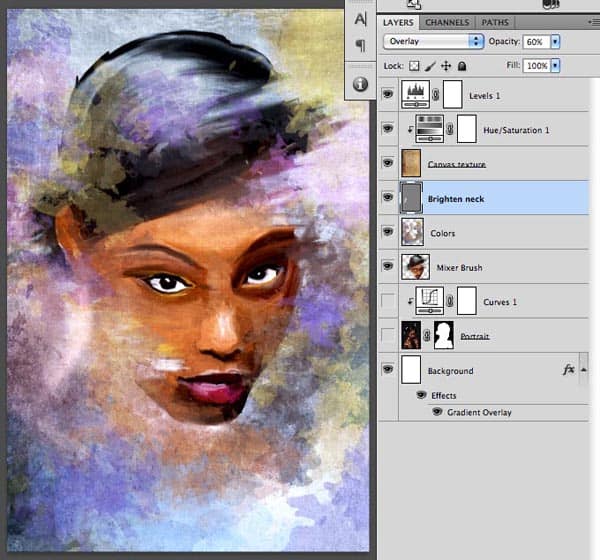
Task: Open the Overlay blend mode dropdown
Action: 433,41
